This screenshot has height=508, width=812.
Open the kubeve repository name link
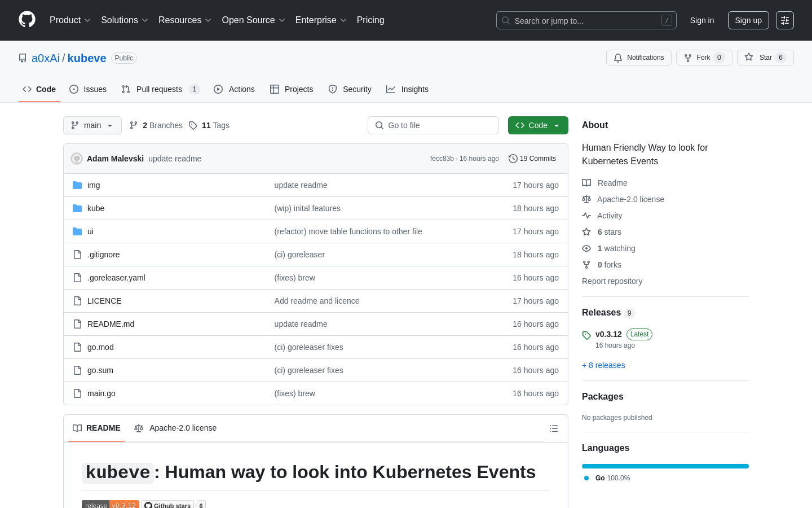(x=87, y=58)
